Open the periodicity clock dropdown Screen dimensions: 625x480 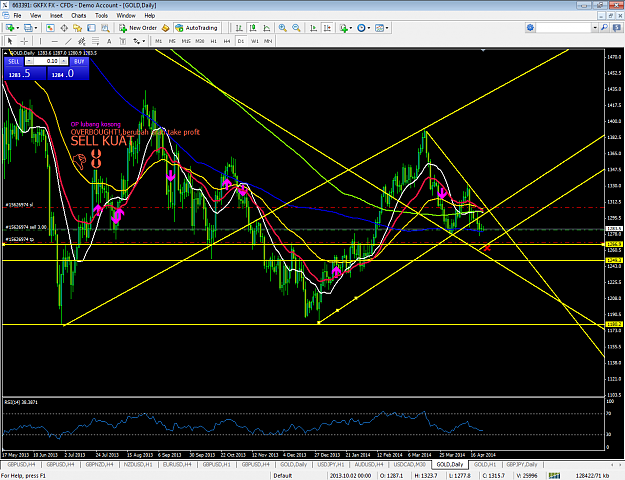click(369, 28)
